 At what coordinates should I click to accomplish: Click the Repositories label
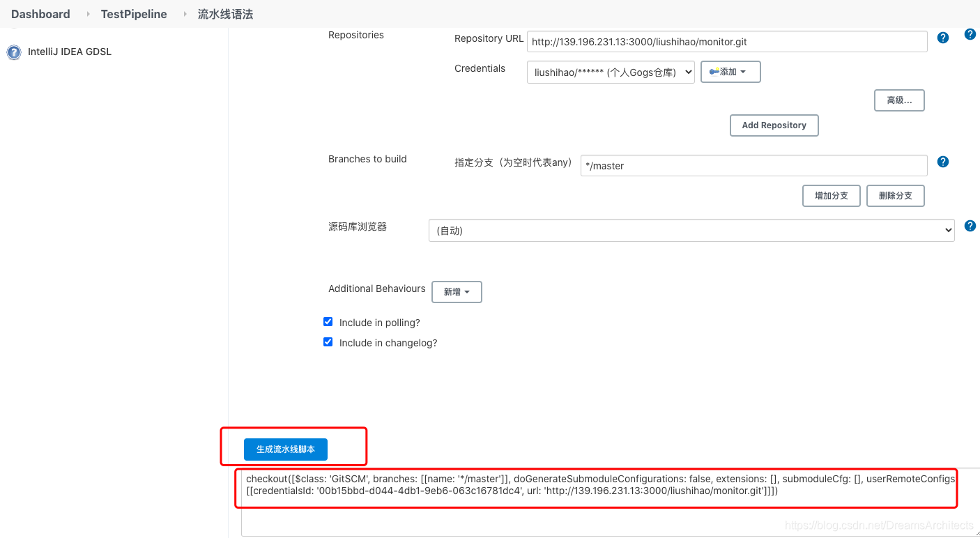click(x=356, y=35)
